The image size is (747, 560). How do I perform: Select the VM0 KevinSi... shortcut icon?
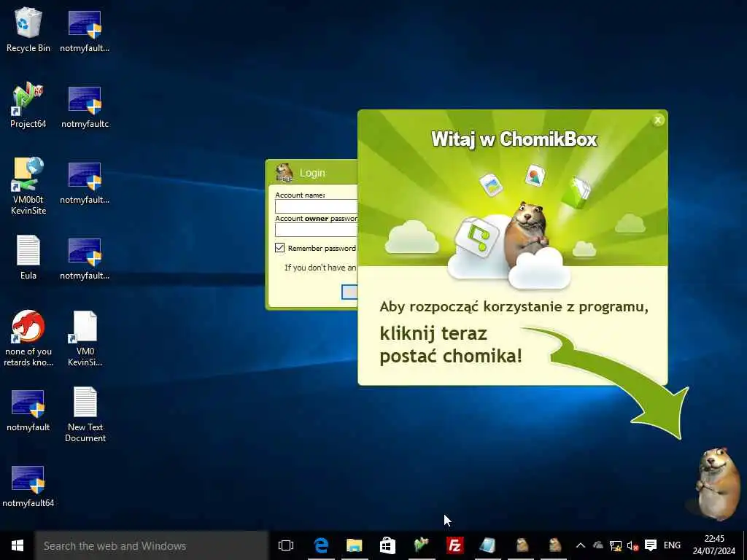[x=85, y=338]
